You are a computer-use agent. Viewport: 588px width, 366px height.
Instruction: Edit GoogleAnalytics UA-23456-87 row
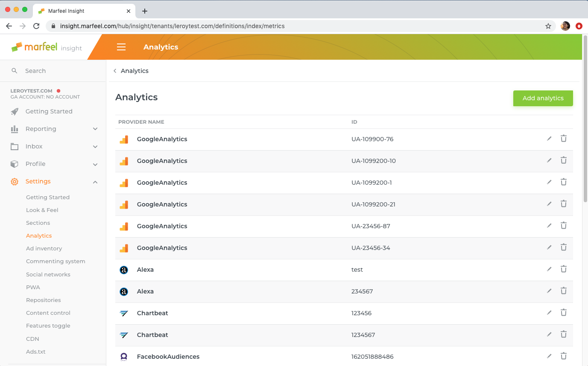coord(549,226)
